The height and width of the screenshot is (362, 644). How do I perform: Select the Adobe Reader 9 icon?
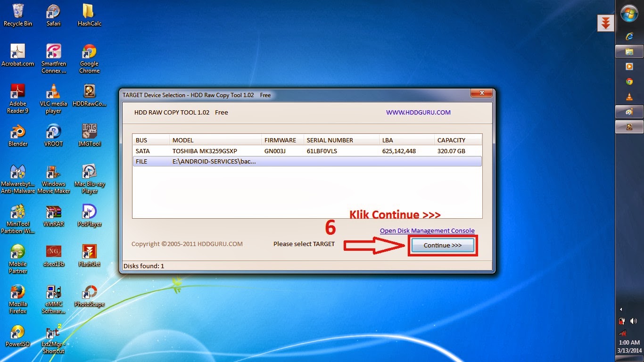pos(18,99)
